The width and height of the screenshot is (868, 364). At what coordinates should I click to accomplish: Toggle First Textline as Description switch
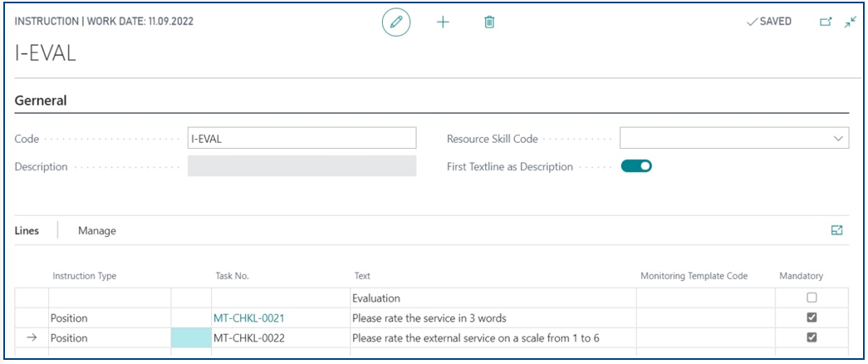[x=636, y=165]
